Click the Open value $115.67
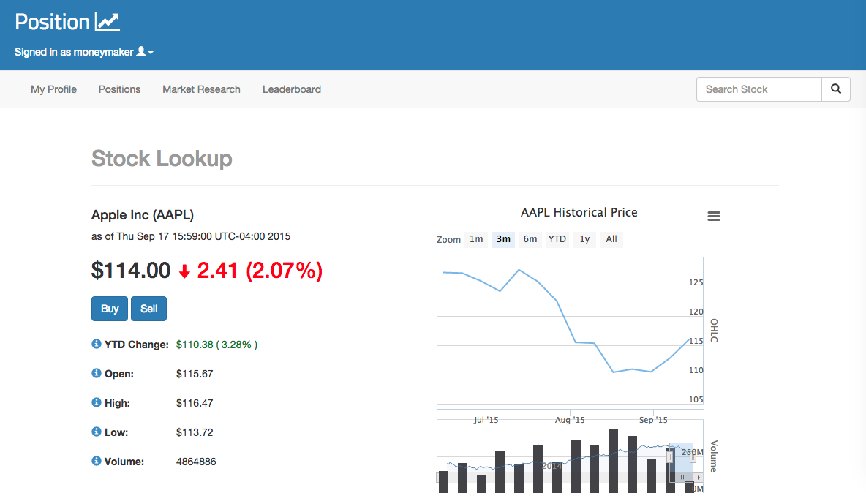The image size is (866, 504). tap(195, 374)
